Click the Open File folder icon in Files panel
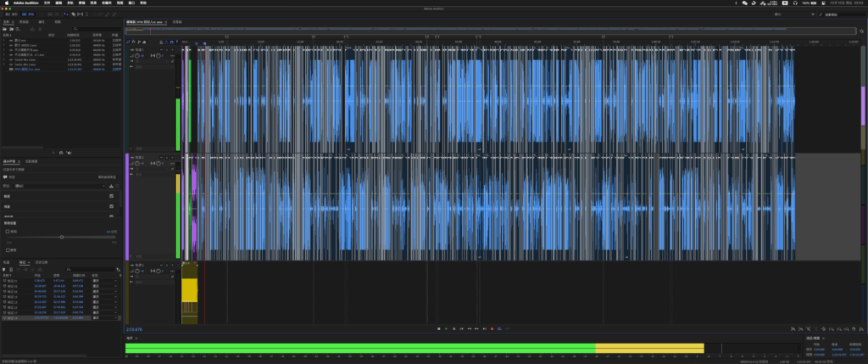This screenshot has height=364, width=868. click(x=5, y=28)
